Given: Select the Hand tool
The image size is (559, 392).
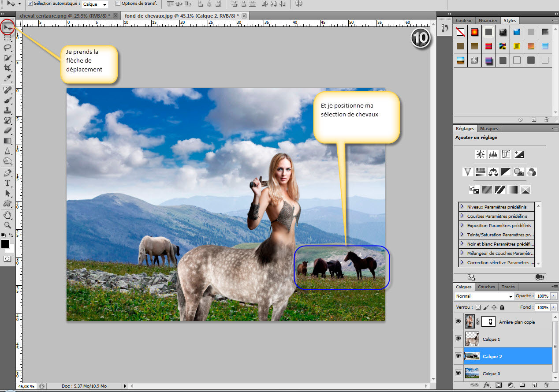Looking at the screenshot, I should click(x=7, y=215).
